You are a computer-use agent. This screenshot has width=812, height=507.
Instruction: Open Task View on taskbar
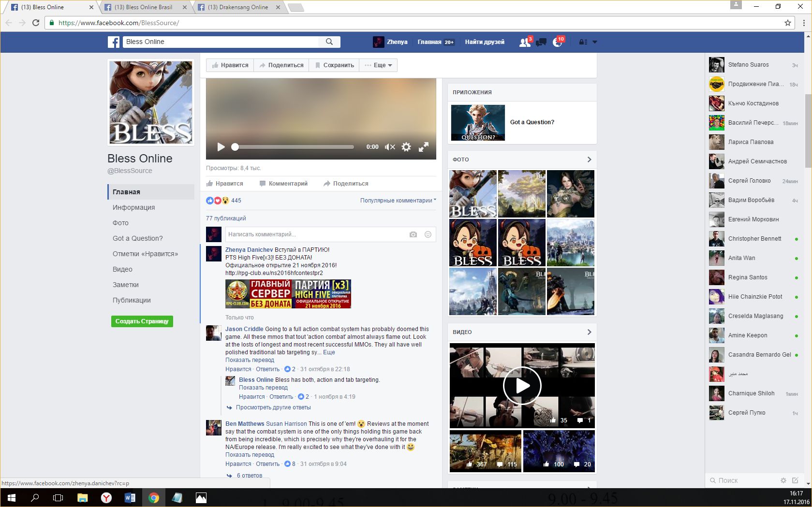tap(58, 497)
